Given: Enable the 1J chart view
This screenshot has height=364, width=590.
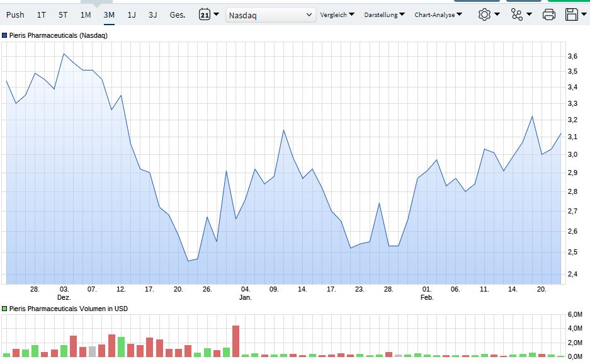Looking at the screenshot, I should pos(130,14).
